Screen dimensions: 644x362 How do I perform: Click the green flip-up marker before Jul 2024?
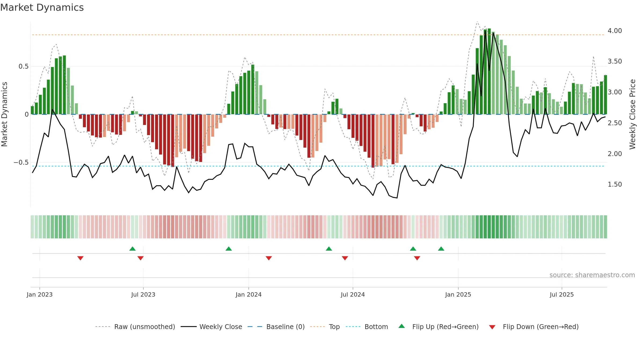[329, 249]
